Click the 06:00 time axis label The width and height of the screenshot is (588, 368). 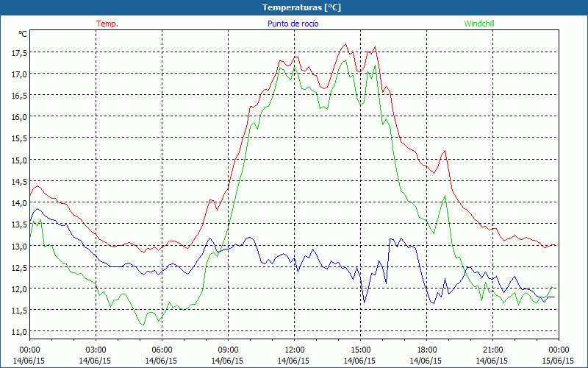tap(162, 350)
